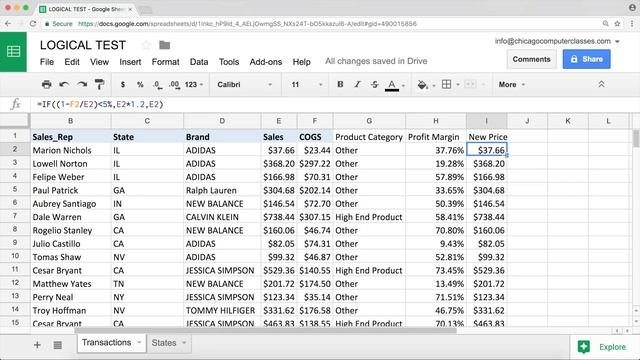Increase decimal places
The width and height of the screenshot is (640, 360).
(x=174, y=84)
